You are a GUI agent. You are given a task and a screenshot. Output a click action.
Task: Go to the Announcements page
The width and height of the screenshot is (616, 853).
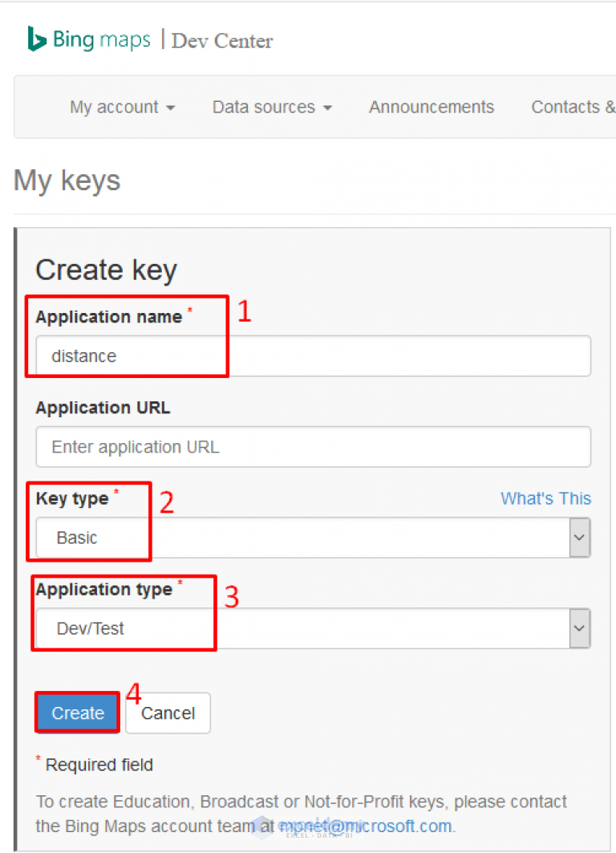tap(432, 108)
